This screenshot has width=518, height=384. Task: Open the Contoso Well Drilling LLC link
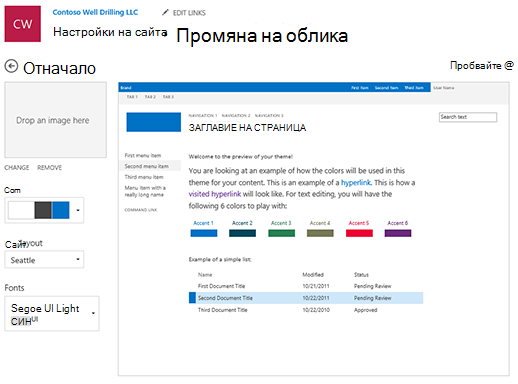[95, 12]
